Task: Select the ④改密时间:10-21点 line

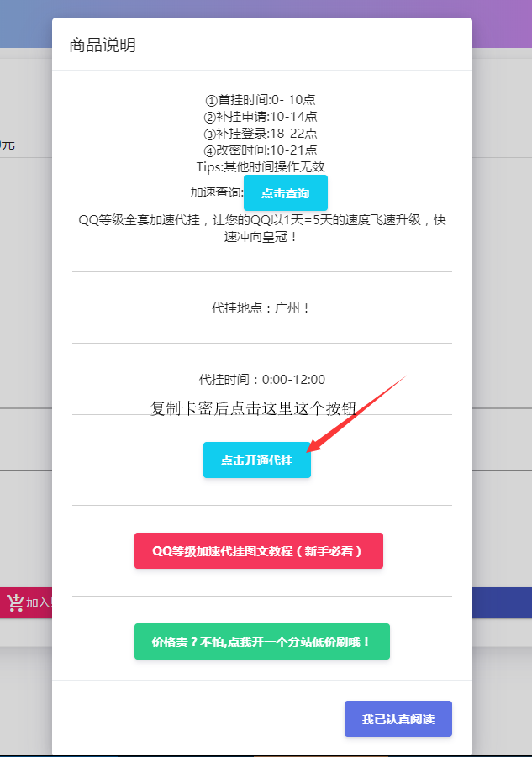Action: coord(261,150)
